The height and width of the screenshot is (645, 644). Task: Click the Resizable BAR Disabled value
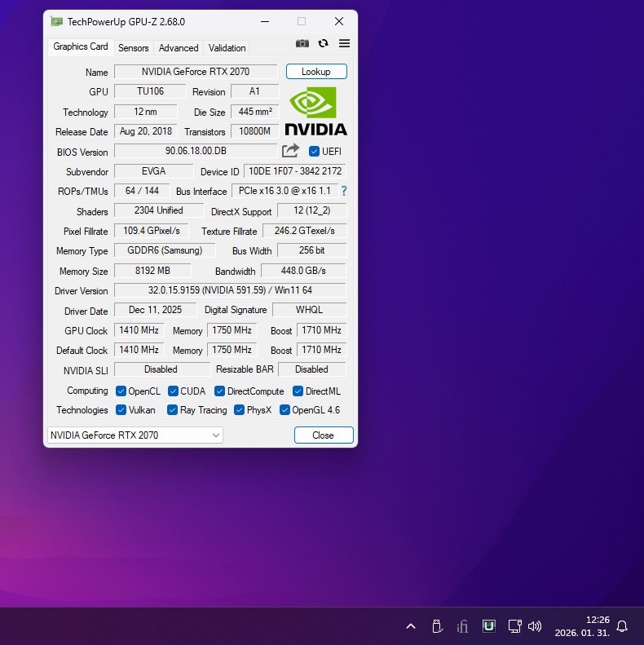[312, 369]
